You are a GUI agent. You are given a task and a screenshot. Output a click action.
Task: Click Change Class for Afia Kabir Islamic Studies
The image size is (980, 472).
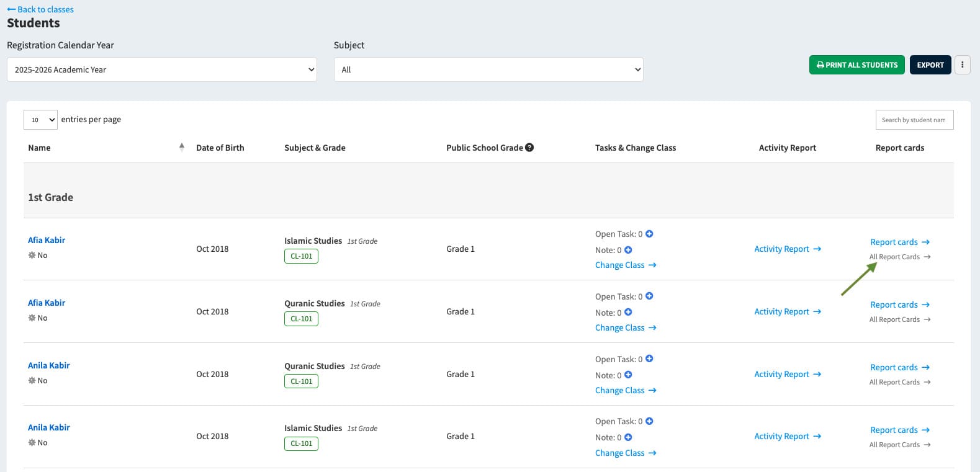coord(626,265)
